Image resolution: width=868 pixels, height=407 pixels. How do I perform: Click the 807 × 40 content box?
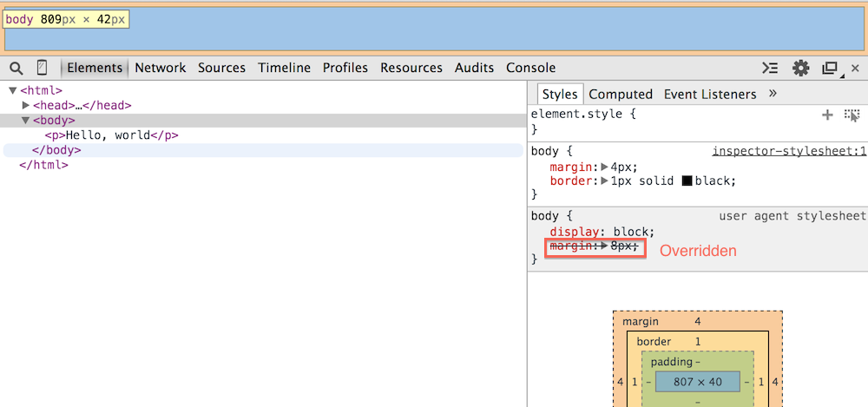698,382
